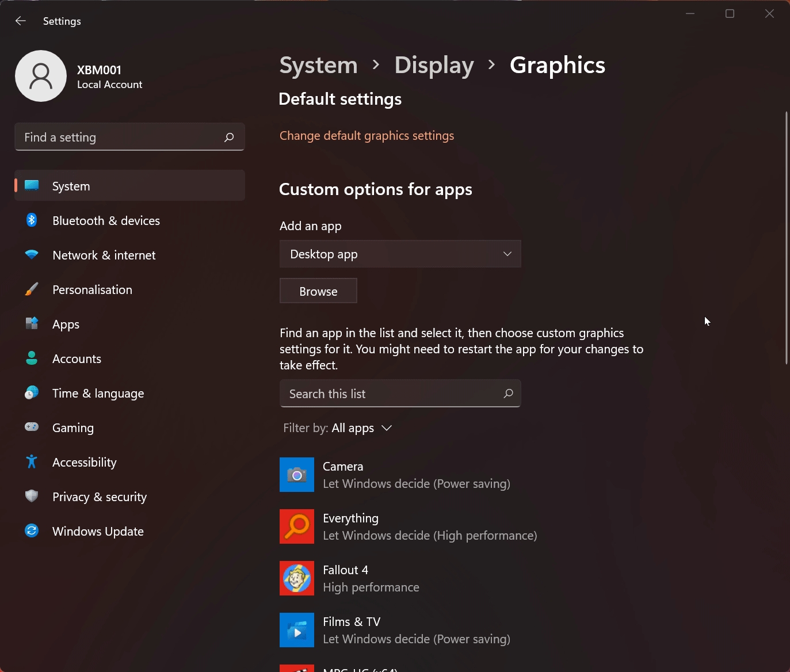Open the Desktop app dropdown
The width and height of the screenshot is (790, 672).
[400, 254]
